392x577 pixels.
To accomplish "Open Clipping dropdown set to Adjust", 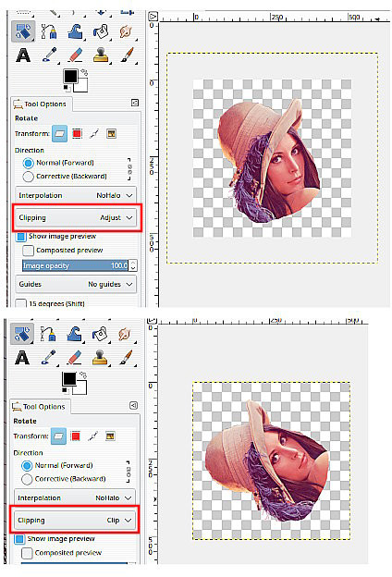I will pyautogui.click(x=76, y=217).
